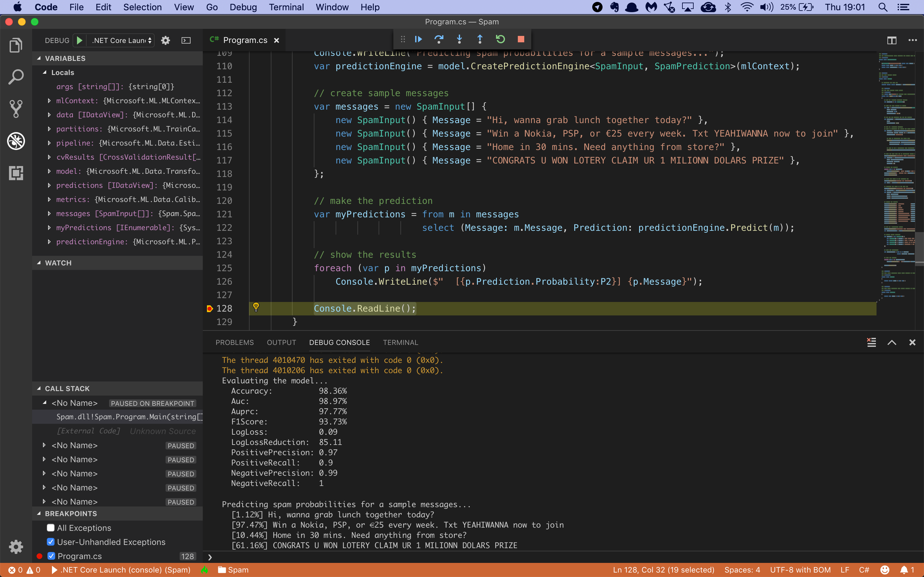Open the Extensions sidebar view
This screenshot has height=577, width=924.
16,173
